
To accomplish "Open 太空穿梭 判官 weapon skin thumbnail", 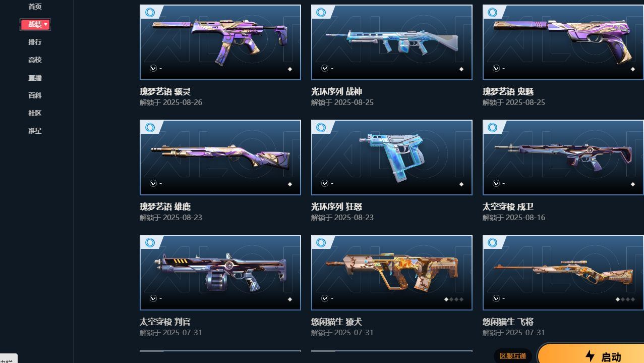I will pyautogui.click(x=220, y=273).
